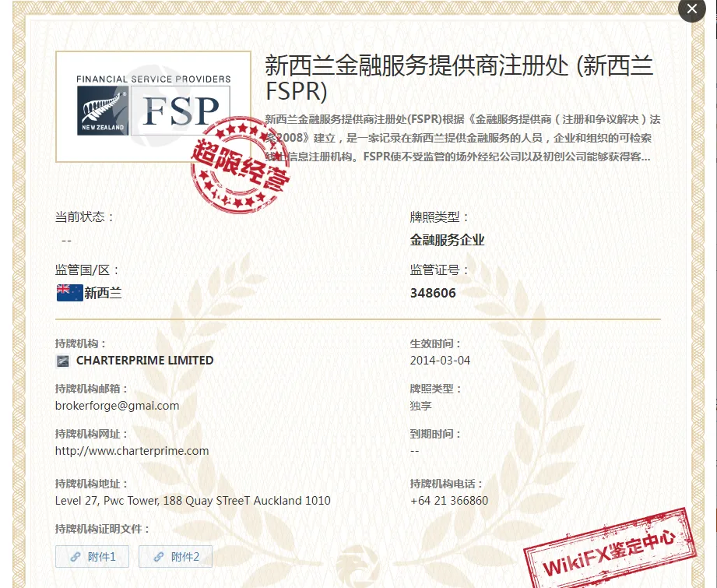Click the link icon inside 附件1
Viewport: 717px width, 588px height.
(76, 557)
